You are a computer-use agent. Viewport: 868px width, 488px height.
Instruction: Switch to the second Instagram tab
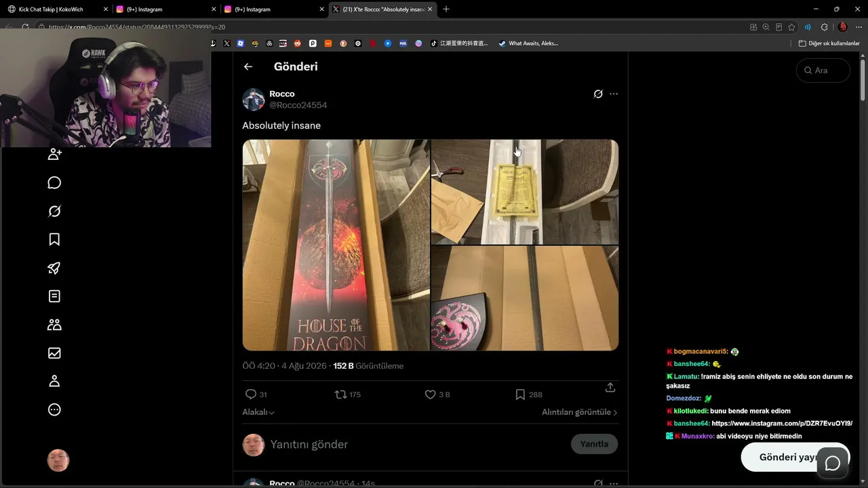(274, 9)
